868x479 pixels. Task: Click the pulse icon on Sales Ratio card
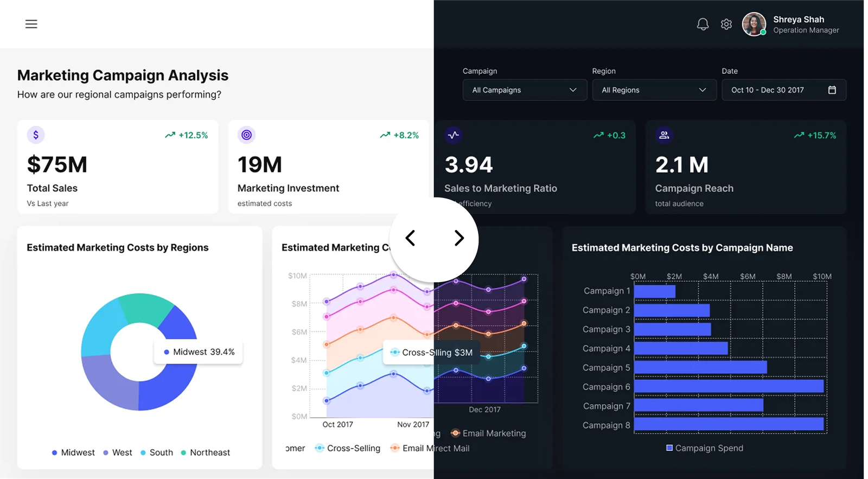point(454,135)
